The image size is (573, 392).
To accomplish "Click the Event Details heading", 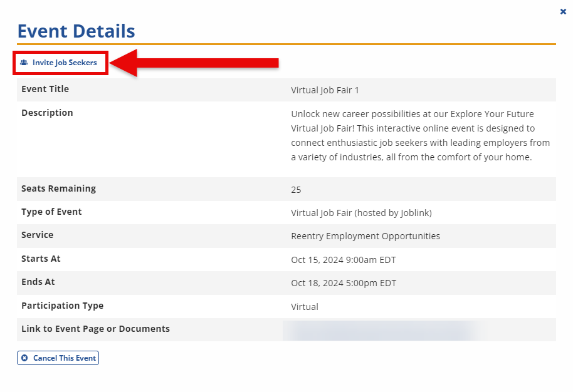I will tap(76, 31).
